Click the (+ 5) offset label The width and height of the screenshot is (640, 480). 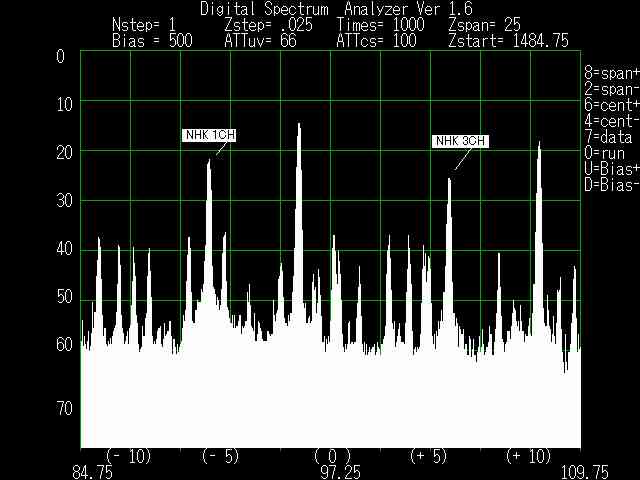429,456
